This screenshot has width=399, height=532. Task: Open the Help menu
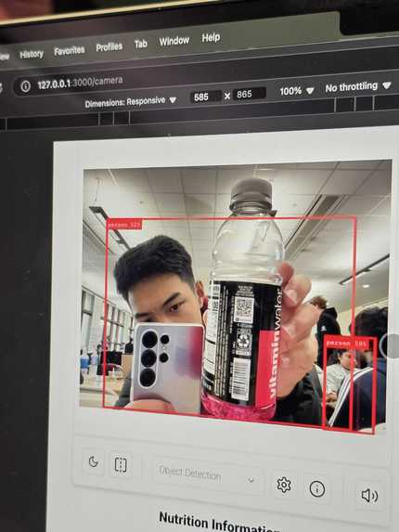coord(211,37)
